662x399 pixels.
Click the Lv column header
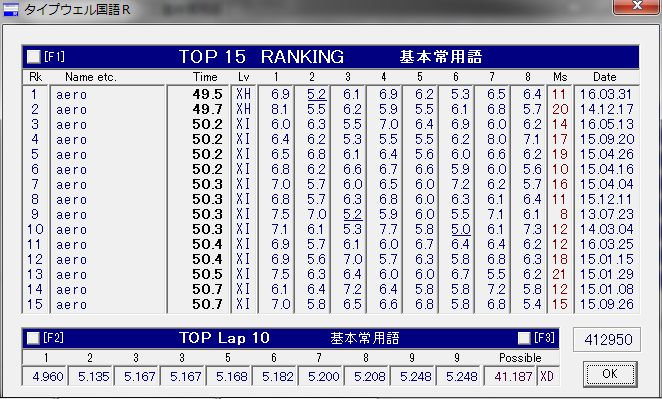[x=244, y=77]
